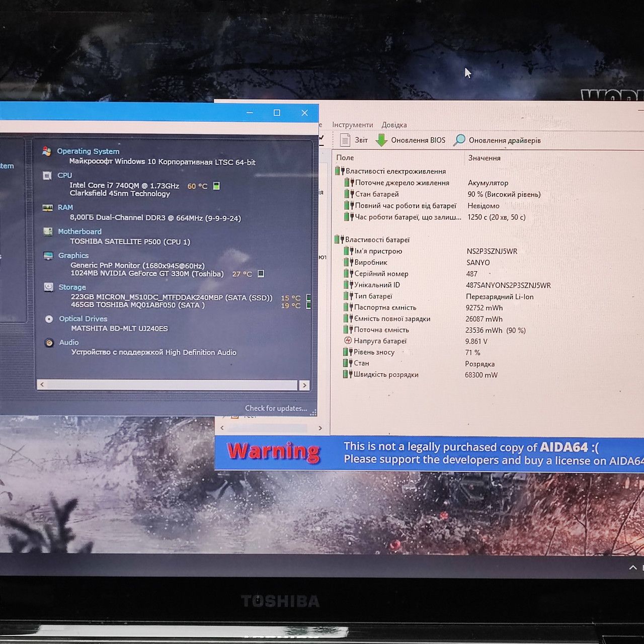644x644 pixels.
Task: Click the Значення column header
Action: [484, 158]
